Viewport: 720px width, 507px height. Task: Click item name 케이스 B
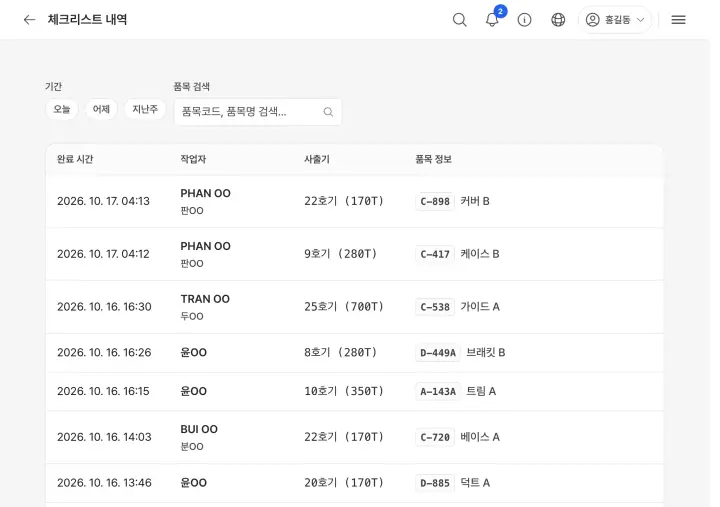pos(480,254)
